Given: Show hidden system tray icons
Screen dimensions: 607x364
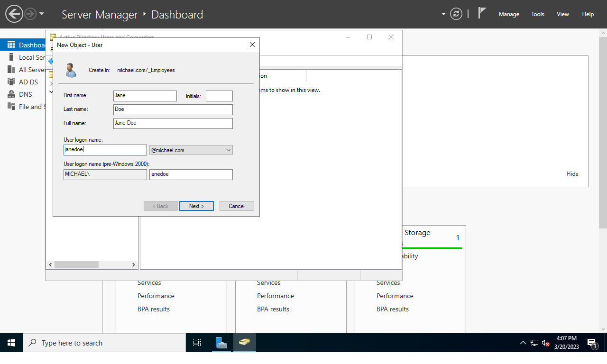Looking at the screenshot, I should [x=523, y=343].
